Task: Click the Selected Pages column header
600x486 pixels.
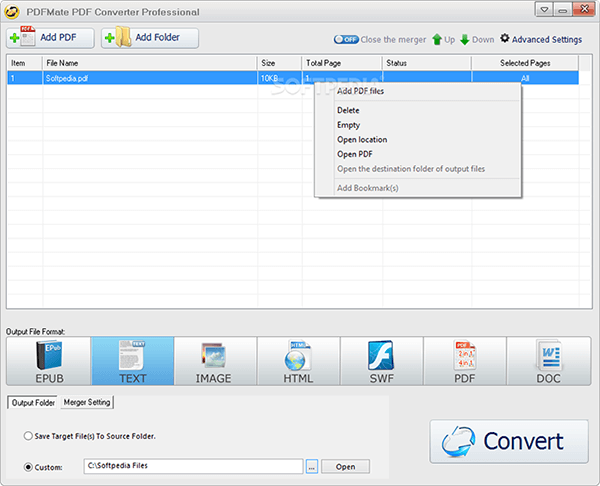Action: [x=525, y=63]
